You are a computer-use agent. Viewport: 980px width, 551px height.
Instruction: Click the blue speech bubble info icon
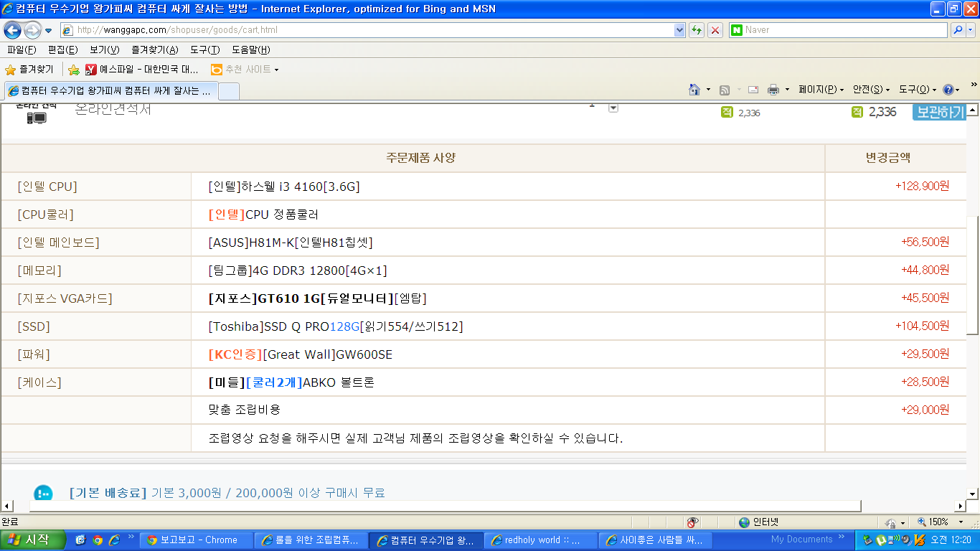click(x=43, y=493)
